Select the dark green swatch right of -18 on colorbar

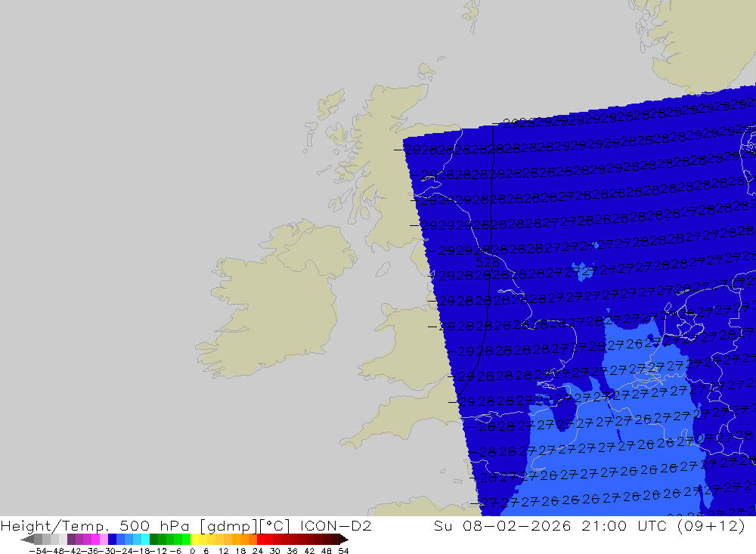[x=153, y=539]
